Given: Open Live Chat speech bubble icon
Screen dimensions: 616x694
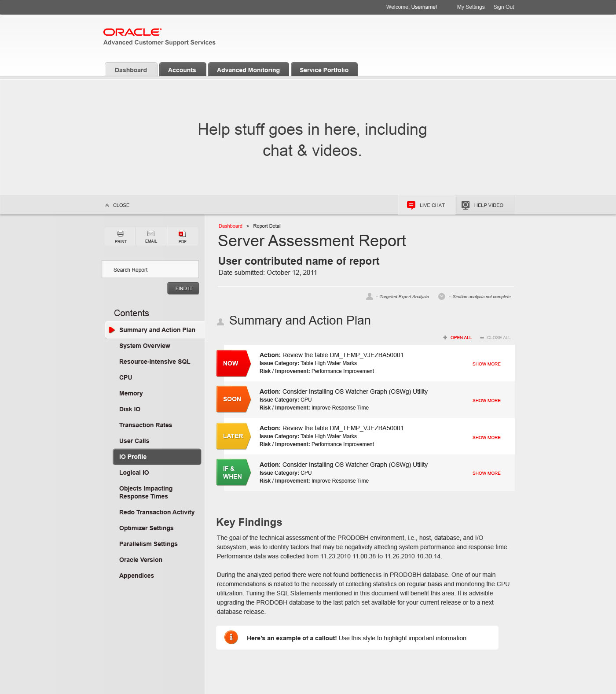Looking at the screenshot, I should coord(411,205).
